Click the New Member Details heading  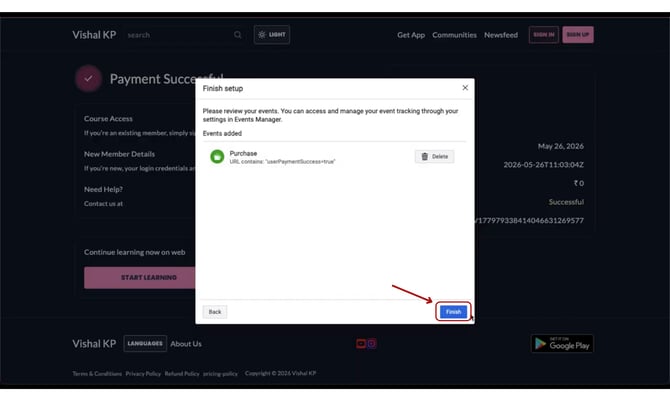point(119,154)
